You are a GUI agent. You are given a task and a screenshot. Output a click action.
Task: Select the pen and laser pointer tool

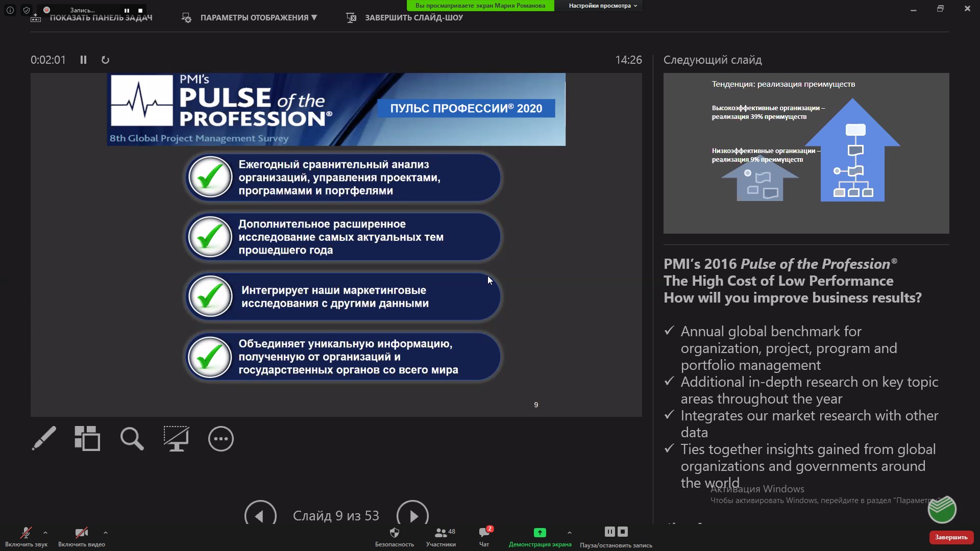[44, 438]
